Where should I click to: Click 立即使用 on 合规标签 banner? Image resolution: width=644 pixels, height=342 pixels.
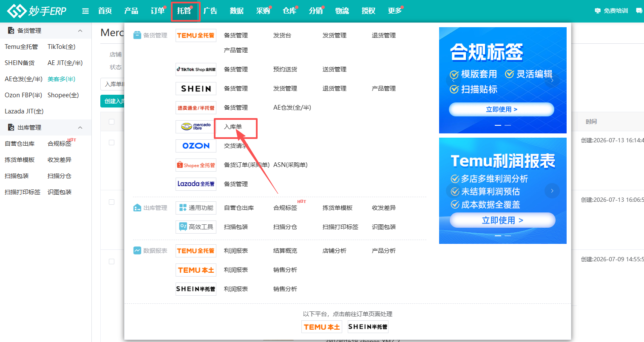click(x=502, y=109)
